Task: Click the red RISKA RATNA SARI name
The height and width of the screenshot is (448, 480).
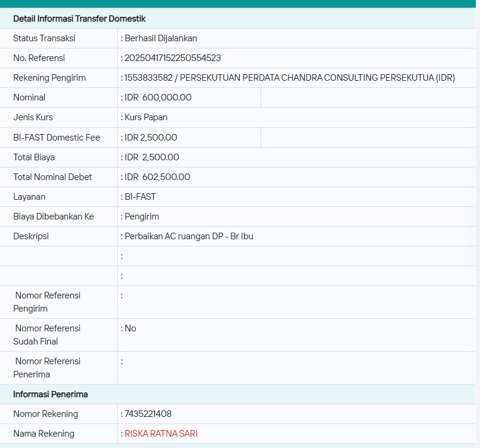Action: click(161, 434)
